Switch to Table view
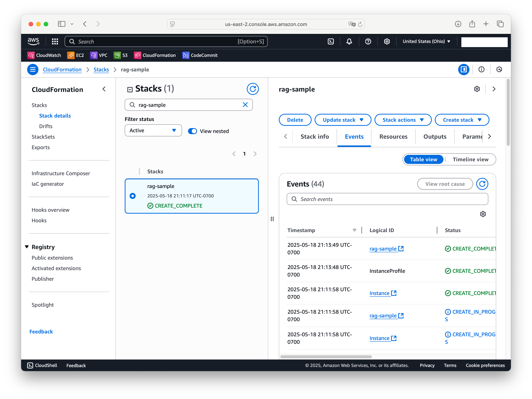532x399 pixels. tap(423, 159)
